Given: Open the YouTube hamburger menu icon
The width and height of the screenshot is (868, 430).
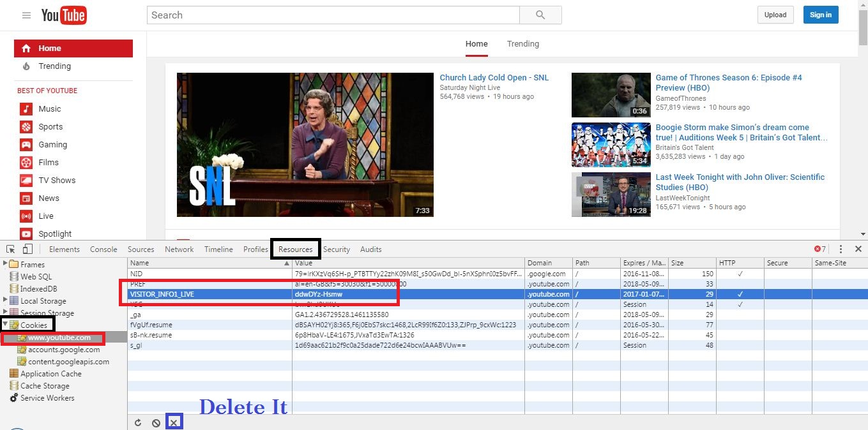Looking at the screenshot, I should [x=26, y=15].
